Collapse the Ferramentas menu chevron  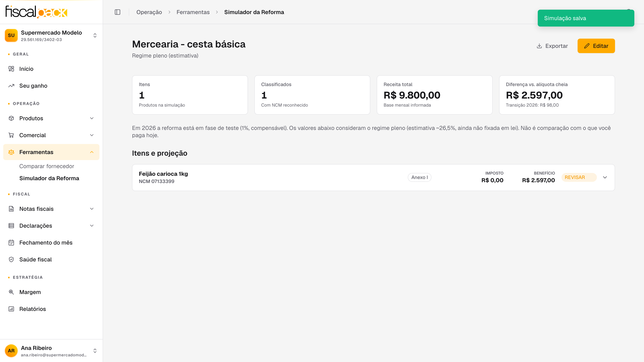point(92,152)
